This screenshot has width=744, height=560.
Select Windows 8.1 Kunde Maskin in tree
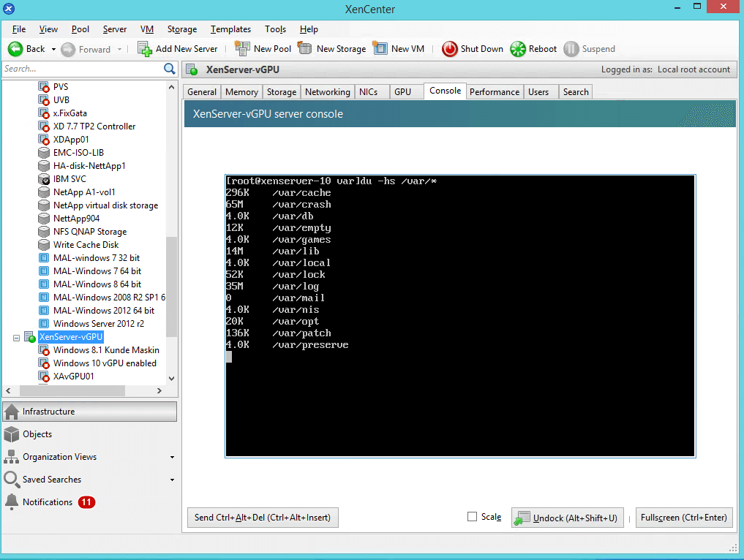[x=106, y=350]
